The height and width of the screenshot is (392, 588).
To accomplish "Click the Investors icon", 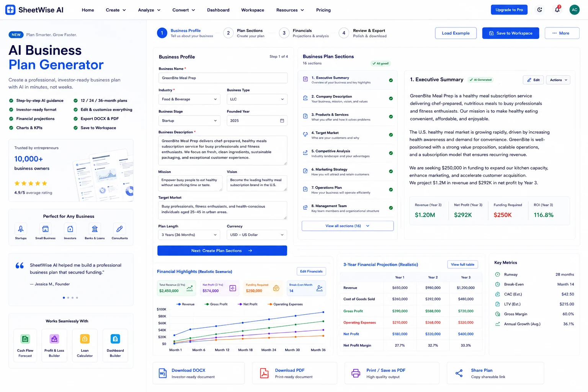I will tap(70, 229).
